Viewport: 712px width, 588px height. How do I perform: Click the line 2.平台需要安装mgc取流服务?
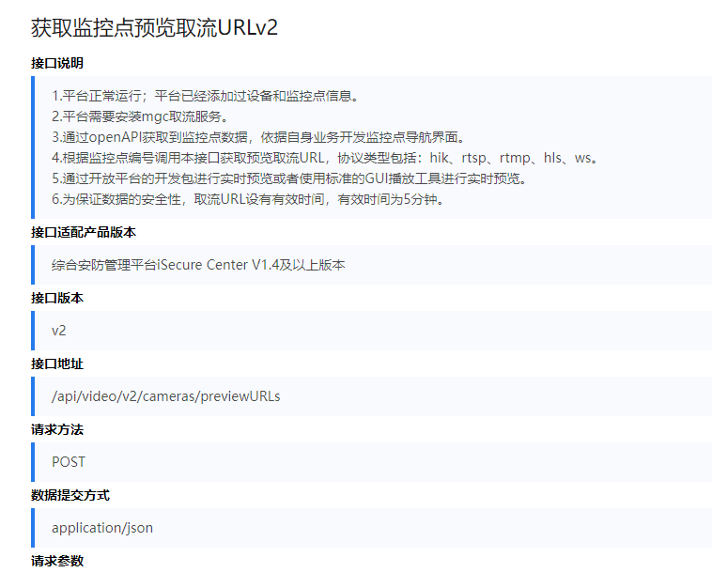(140, 116)
